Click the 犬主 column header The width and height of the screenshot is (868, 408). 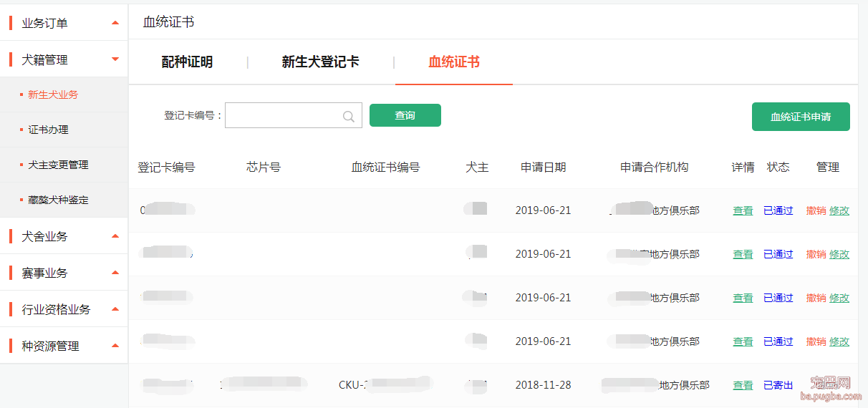coord(477,167)
